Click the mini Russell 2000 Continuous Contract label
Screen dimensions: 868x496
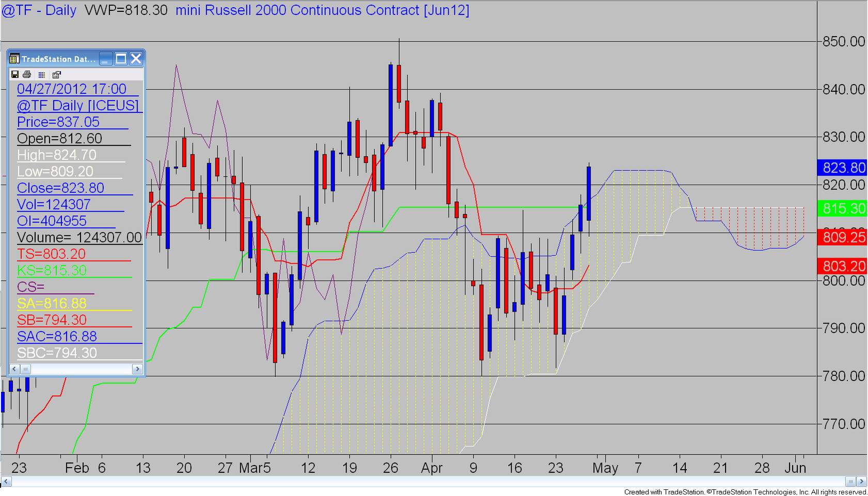(x=322, y=10)
